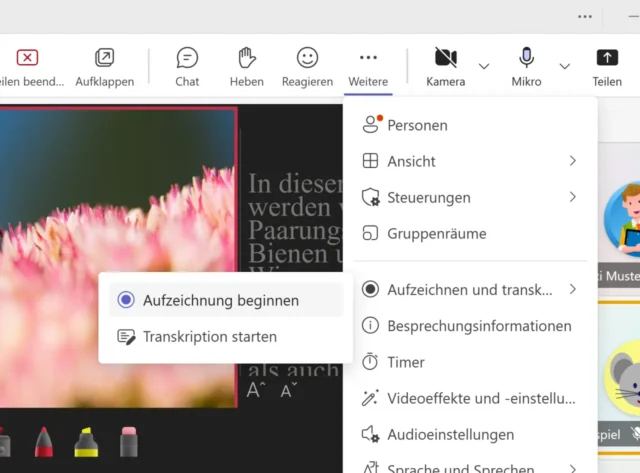
Task: Open Audioeinstellungen
Action: (x=470, y=435)
